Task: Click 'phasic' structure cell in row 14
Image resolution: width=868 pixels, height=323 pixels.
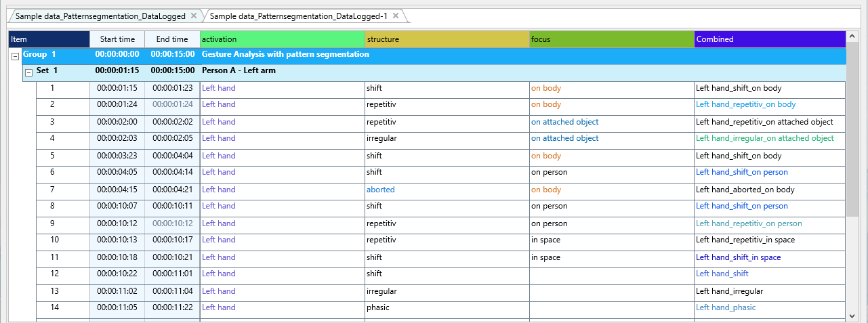Action: pos(378,307)
